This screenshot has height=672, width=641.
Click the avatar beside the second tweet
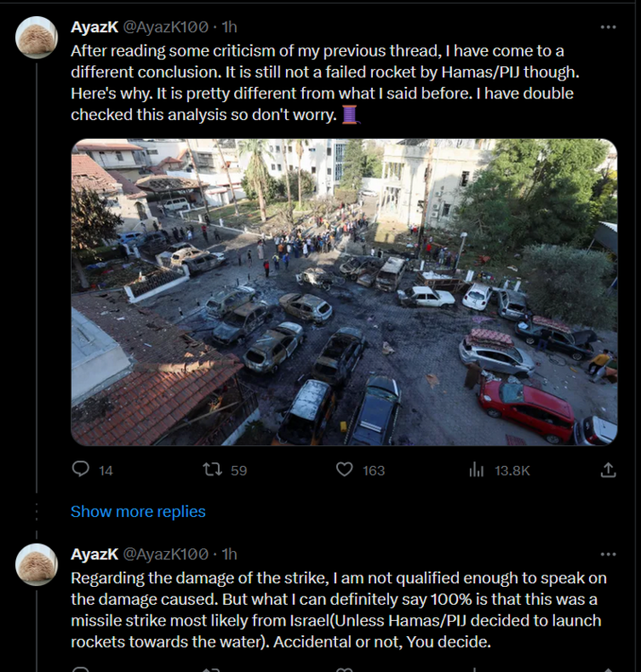(x=37, y=564)
